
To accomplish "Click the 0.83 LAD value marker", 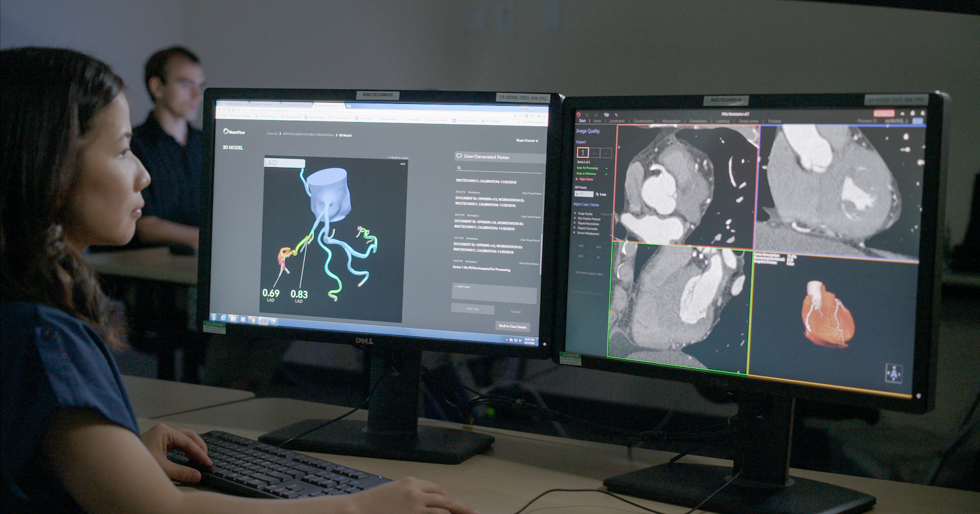I will [x=299, y=297].
